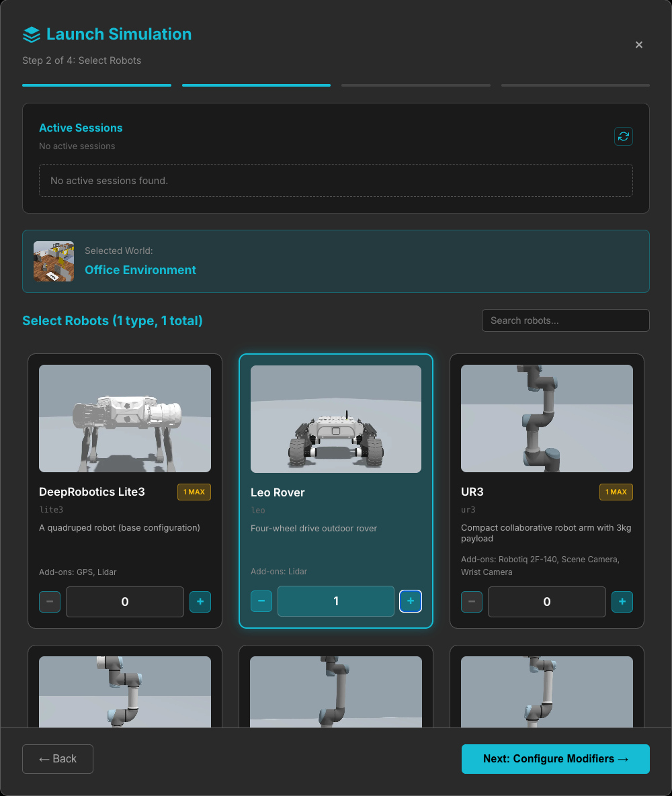This screenshot has width=672, height=796.
Task: Decrease Leo Rover quantity using minus icon
Action: 261,601
